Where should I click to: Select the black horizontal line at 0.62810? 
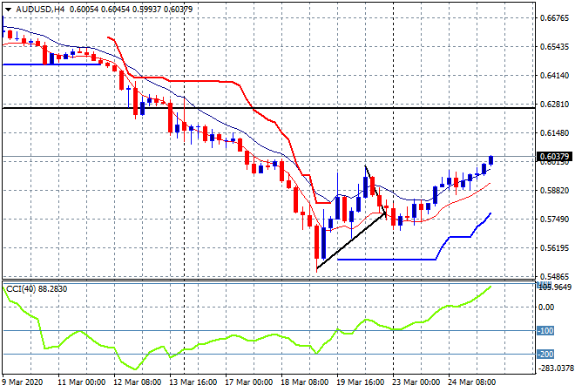click(267, 108)
